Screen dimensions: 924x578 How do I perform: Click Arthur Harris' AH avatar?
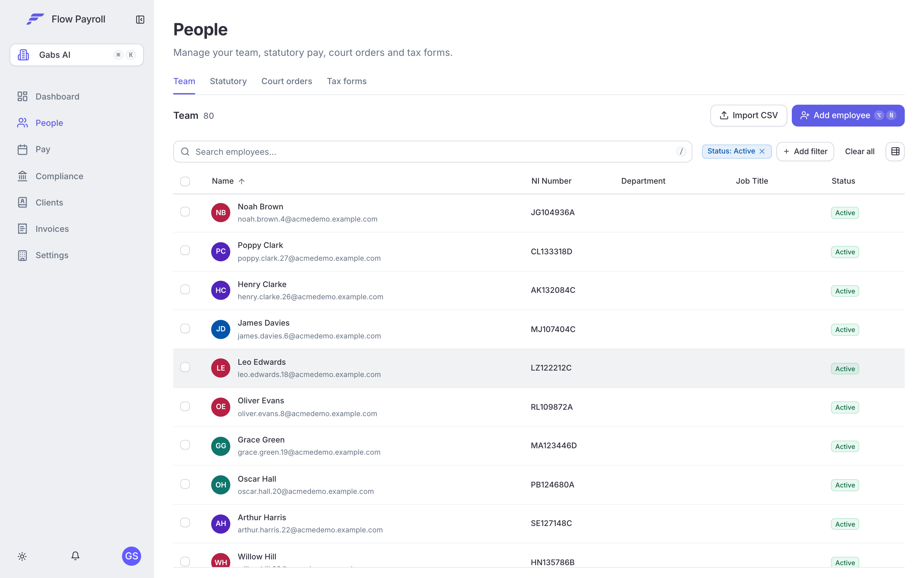click(x=221, y=523)
